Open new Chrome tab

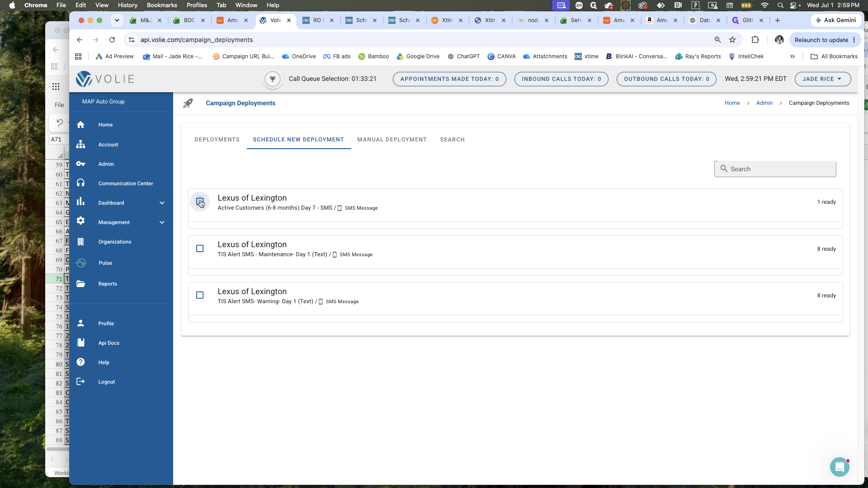[x=778, y=20]
